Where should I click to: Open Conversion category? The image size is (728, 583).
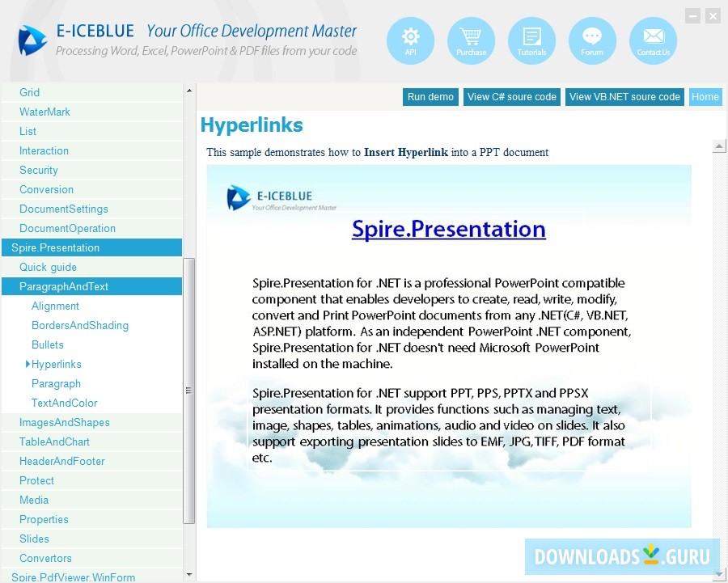point(92,190)
